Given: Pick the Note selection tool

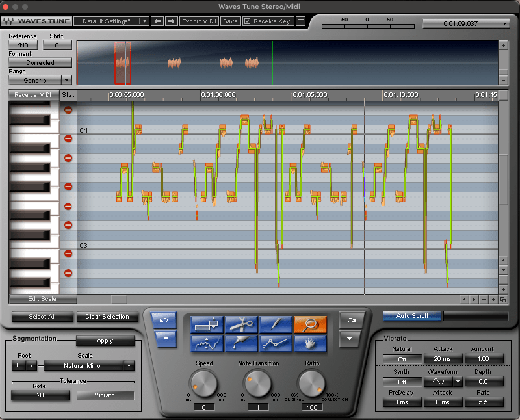Looking at the screenshot, I should click(207, 324).
